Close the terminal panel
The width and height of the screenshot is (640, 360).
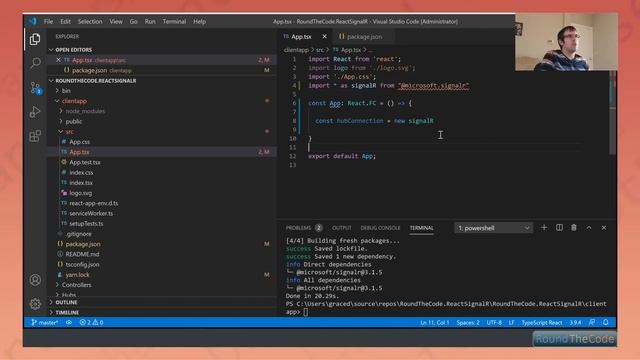point(604,228)
